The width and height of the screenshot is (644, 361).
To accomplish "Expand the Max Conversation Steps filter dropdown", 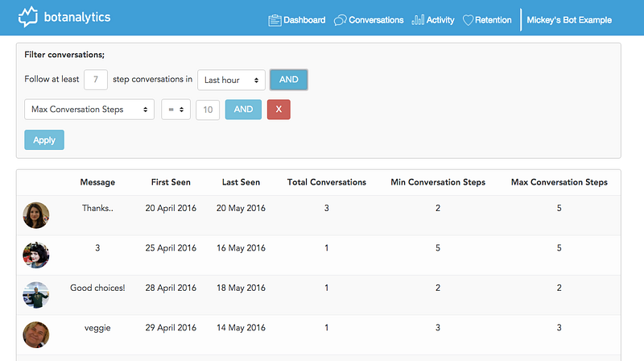I will click(89, 110).
